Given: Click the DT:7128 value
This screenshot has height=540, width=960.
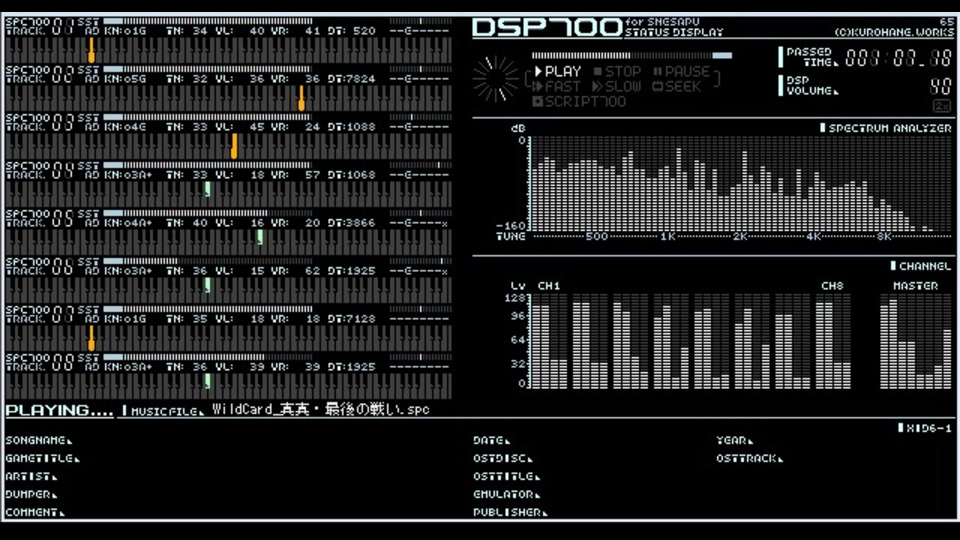Looking at the screenshot, I should [x=351, y=319].
